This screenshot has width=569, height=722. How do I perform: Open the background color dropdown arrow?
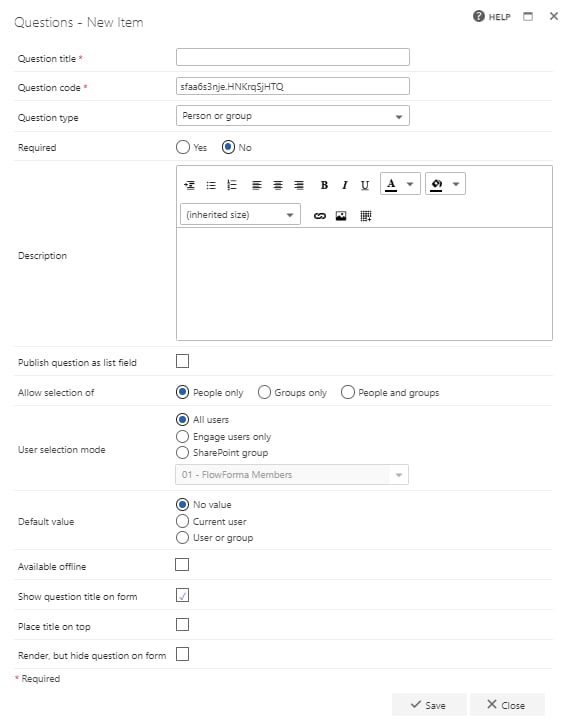pos(456,184)
